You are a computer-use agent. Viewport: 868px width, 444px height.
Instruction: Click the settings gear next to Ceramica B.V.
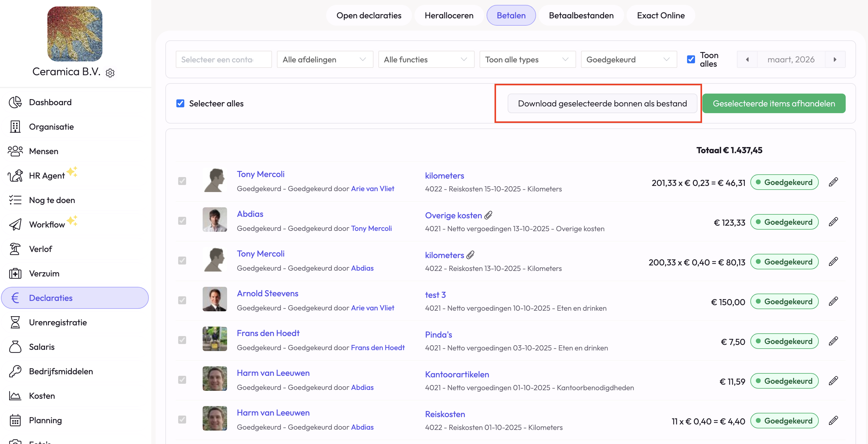pyautogui.click(x=110, y=73)
